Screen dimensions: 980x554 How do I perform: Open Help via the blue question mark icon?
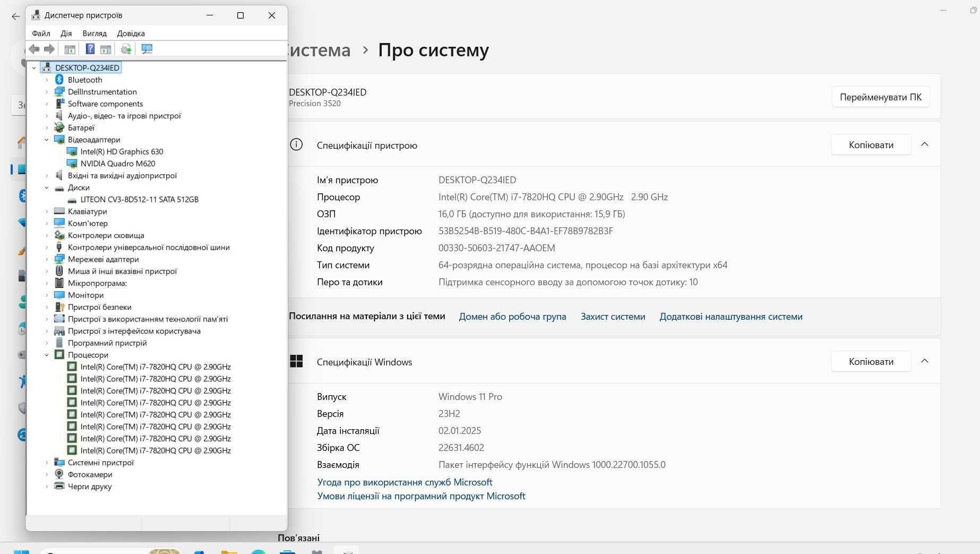[90, 49]
